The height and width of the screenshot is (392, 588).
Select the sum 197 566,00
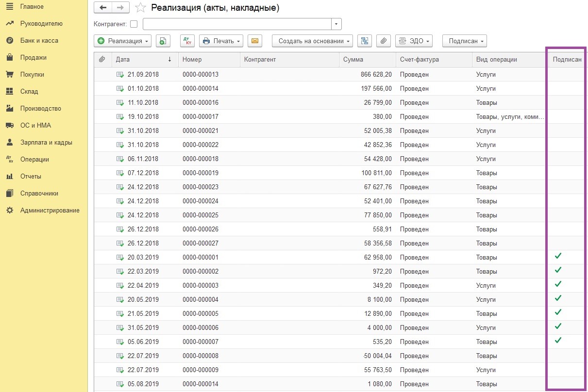pos(376,89)
